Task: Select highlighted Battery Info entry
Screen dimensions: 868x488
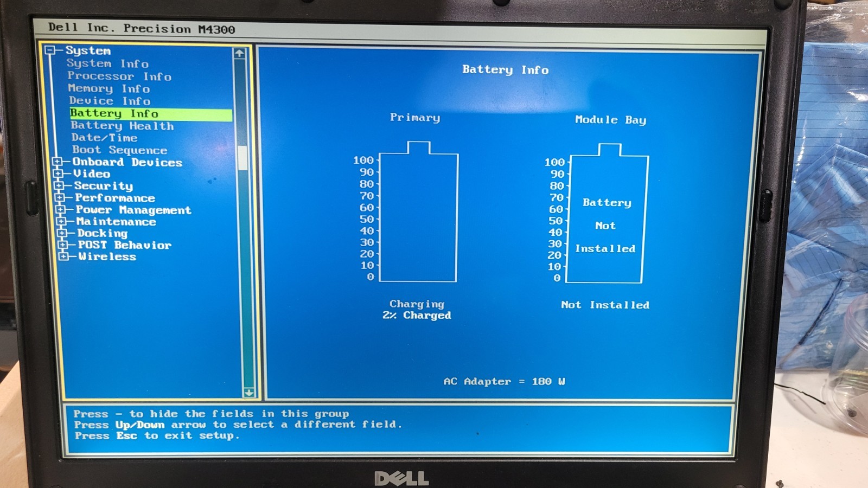Action: pos(151,113)
